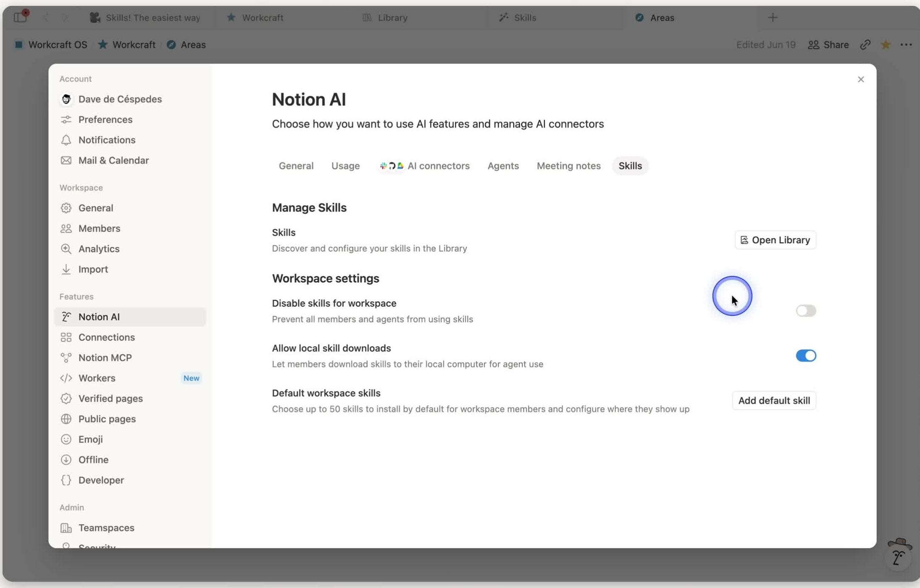The width and height of the screenshot is (920, 588).
Task: Click the Share button
Action: coord(828,45)
